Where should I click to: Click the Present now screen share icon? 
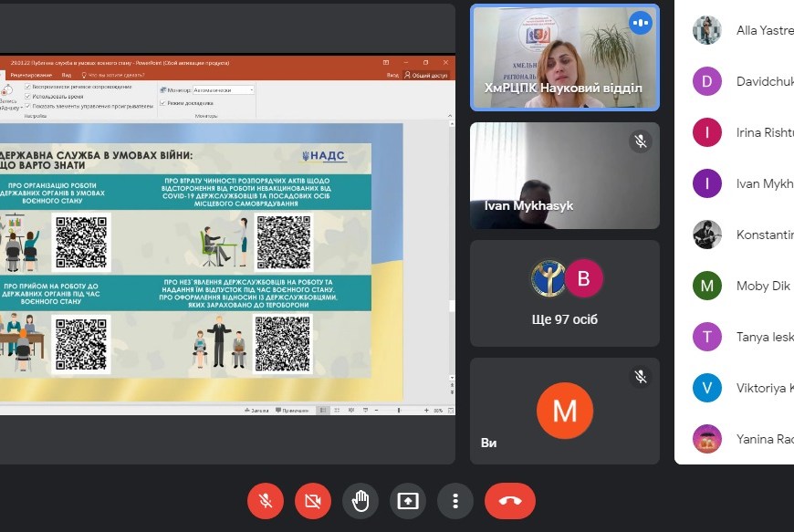pyautogui.click(x=408, y=501)
